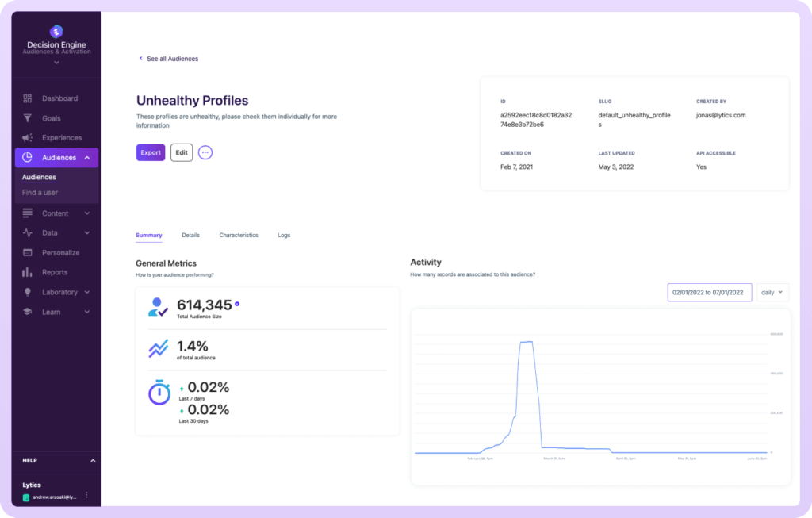Open Reports via bar chart icon

(x=28, y=273)
